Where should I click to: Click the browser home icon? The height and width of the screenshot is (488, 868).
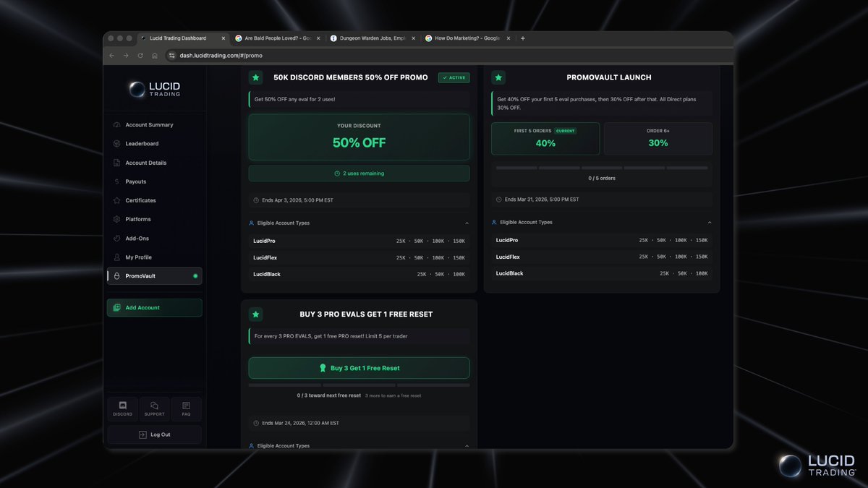(155, 56)
